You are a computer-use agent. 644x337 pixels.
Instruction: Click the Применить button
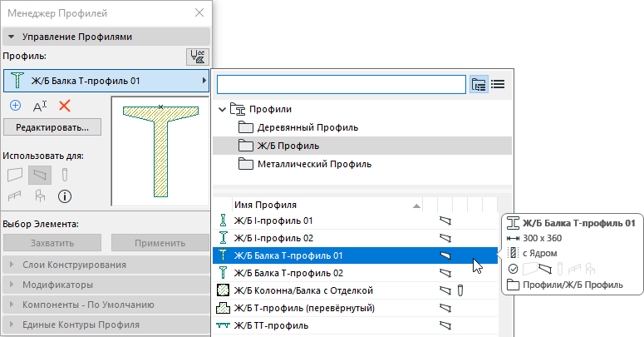point(160,243)
